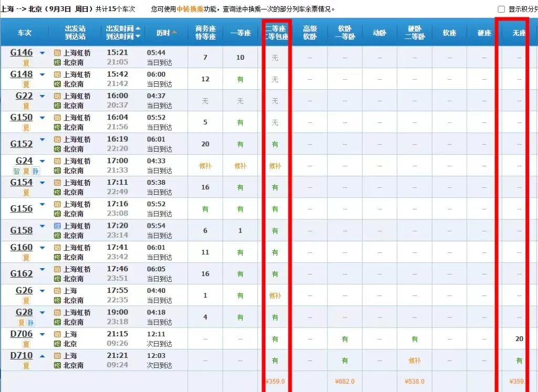
Task: Click 复 icon under D706
Action: pos(26,344)
